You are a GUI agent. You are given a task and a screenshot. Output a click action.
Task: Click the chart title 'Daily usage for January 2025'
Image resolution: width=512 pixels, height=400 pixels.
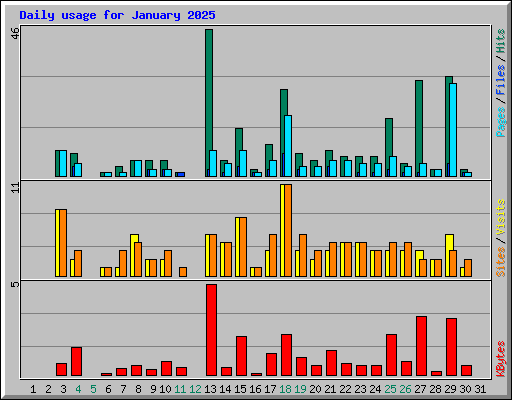coord(117,15)
